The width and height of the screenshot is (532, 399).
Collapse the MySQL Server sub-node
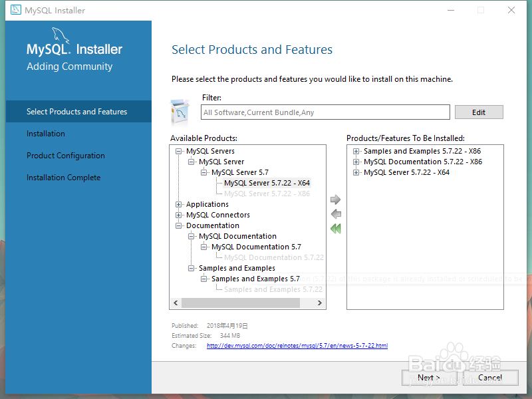coord(191,162)
